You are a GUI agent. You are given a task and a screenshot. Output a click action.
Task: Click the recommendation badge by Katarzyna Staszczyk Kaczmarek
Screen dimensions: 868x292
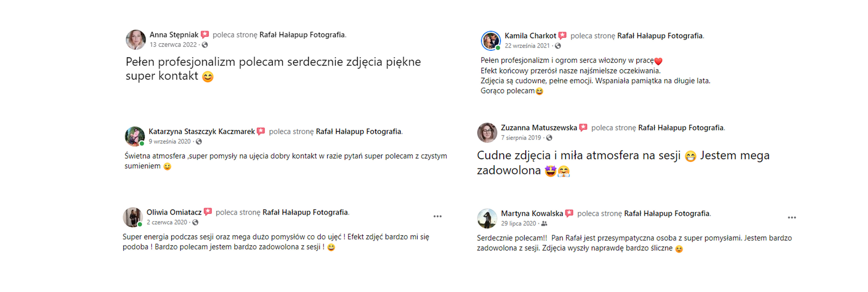(261, 131)
